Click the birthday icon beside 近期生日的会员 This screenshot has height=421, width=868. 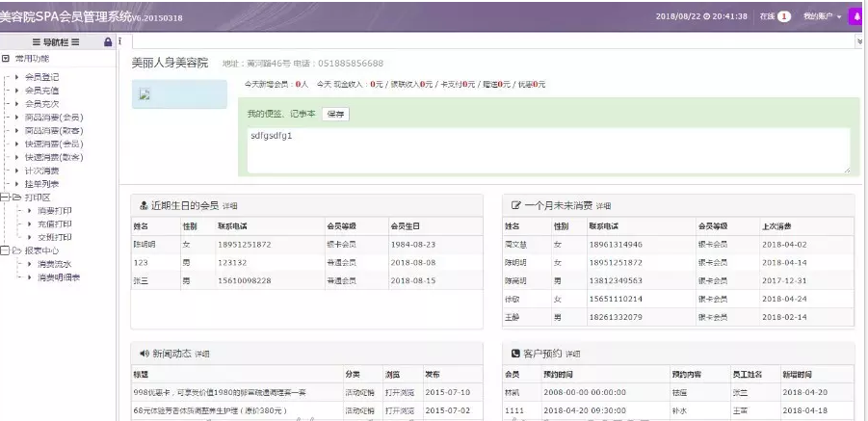click(x=143, y=205)
